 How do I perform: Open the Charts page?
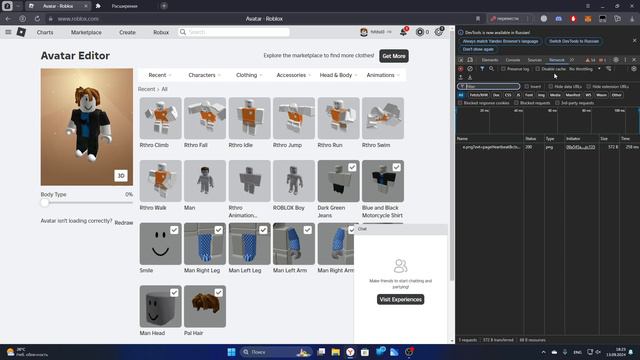[x=45, y=32]
